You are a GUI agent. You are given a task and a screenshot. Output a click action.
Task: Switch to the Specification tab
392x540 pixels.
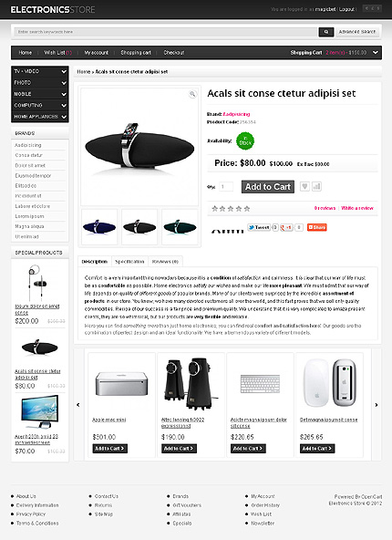(x=129, y=262)
